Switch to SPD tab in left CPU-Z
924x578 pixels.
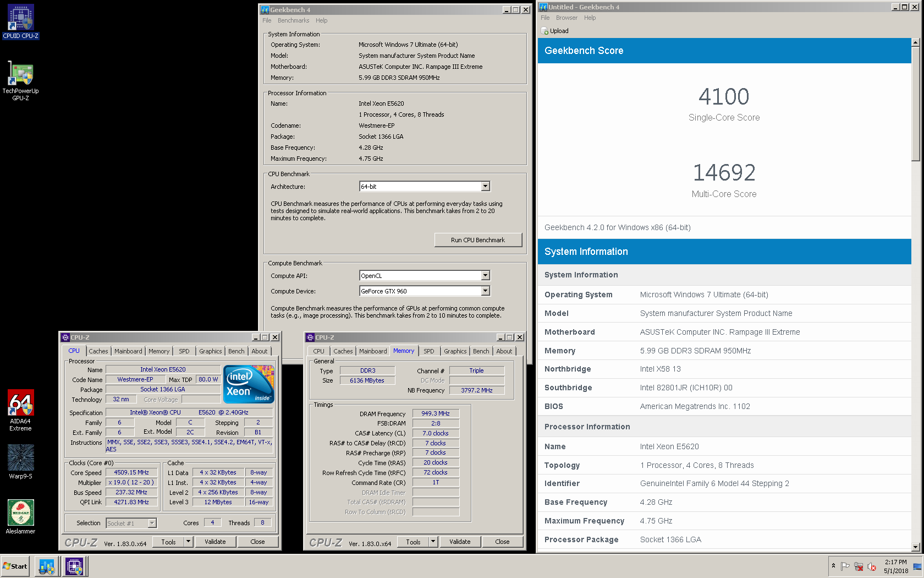[x=184, y=351]
